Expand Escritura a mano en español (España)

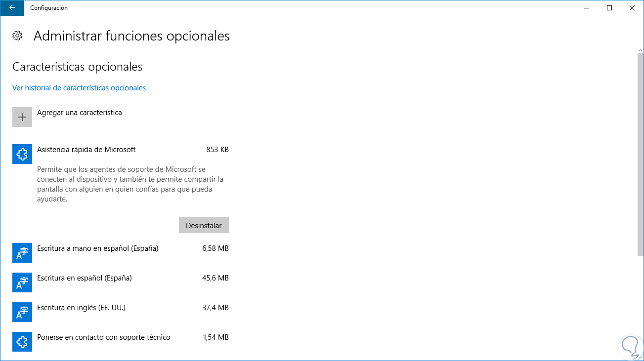pyautogui.click(x=97, y=248)
